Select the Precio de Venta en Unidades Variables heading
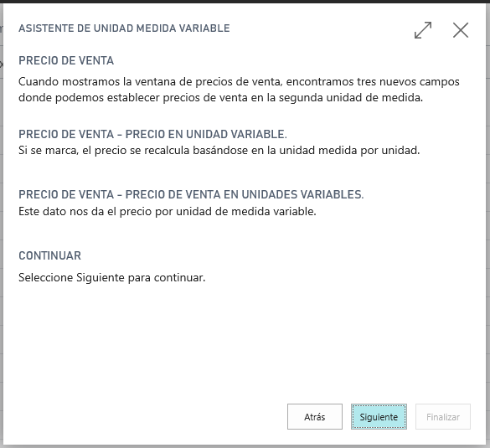Viewport: 490px width, 448px height. (191, 194)
